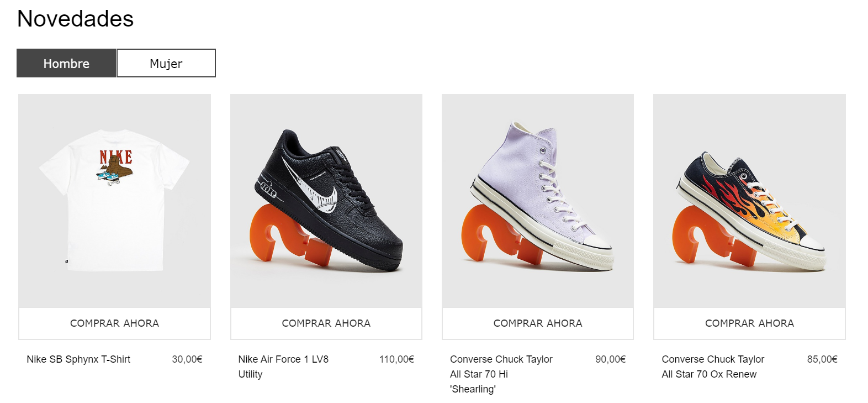The width and height of the screenshot is (868, 403).
Task: Click the Nike Air Force 1 LV8 Utility name
Action: click(x=283, y=367)
